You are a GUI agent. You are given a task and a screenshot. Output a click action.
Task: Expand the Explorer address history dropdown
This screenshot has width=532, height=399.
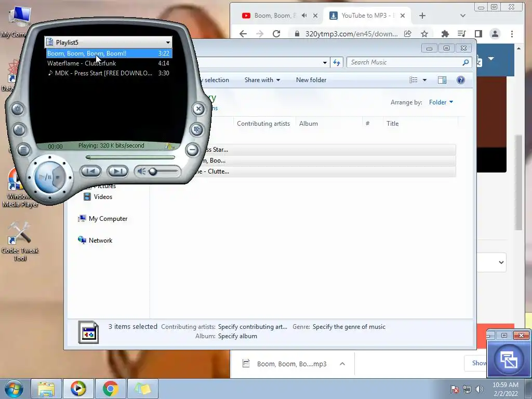coord(325,62)
